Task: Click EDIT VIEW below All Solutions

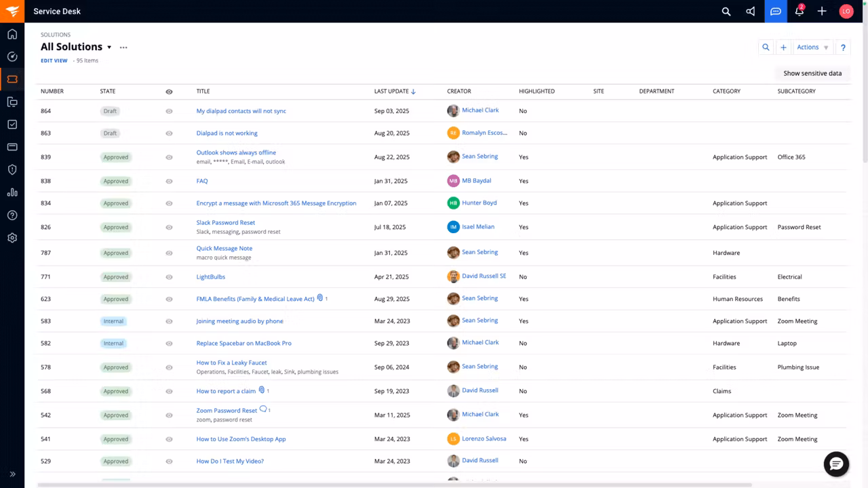Action: pyautogui.click(x=54, y=60)
